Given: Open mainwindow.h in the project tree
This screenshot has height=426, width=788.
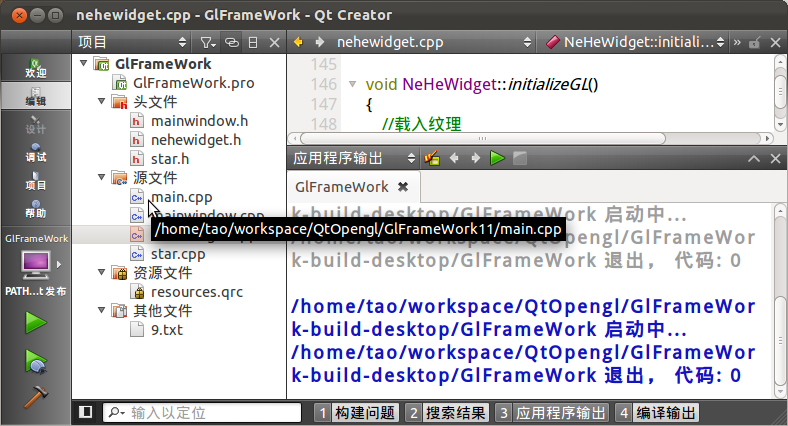Looking at the screenshot, I should (x=199, y=121).
